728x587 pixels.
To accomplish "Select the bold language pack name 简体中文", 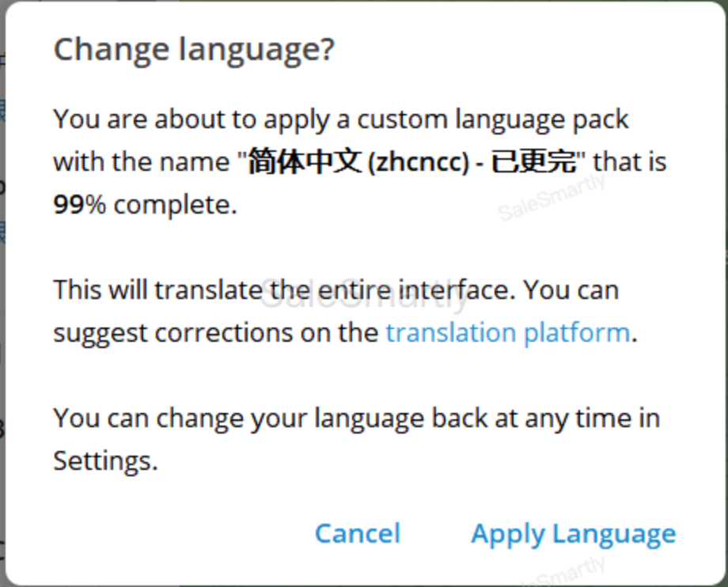I will click(305, 162).
